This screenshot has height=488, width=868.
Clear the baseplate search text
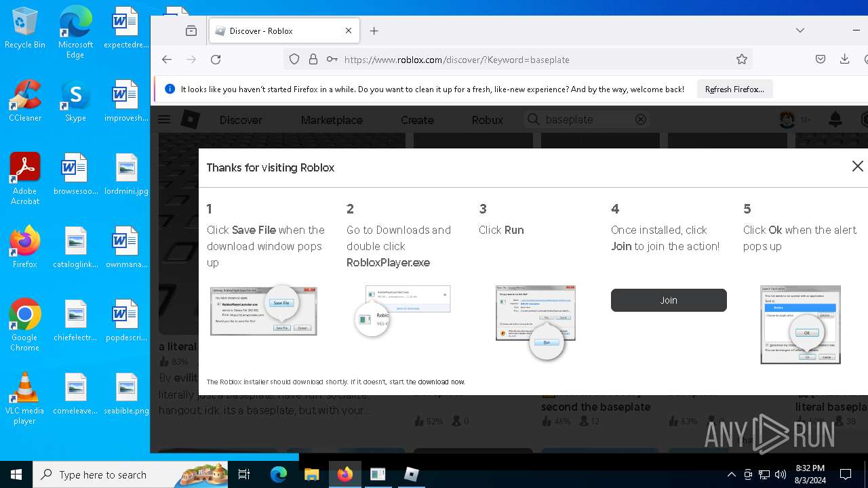[641, 119]
